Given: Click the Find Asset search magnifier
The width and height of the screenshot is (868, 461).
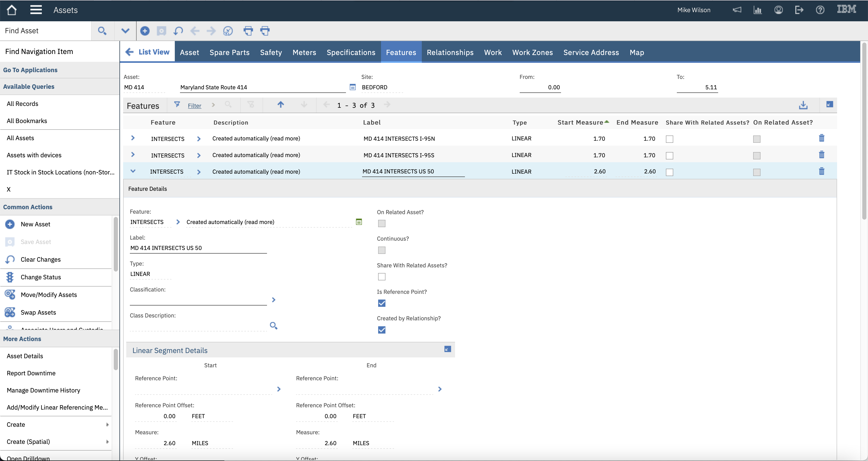Looking at the screenshot, I should (x=102, y=31).
